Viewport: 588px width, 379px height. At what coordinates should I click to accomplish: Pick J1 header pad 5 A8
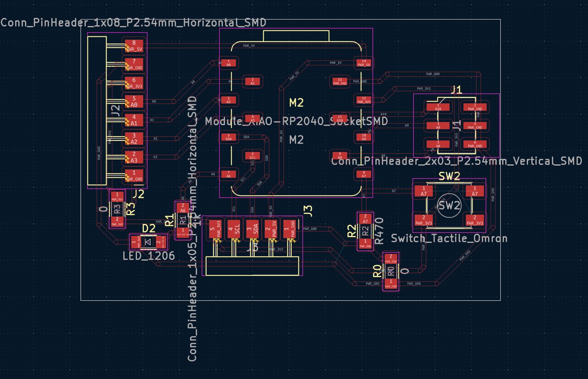[x=438, y=144]
